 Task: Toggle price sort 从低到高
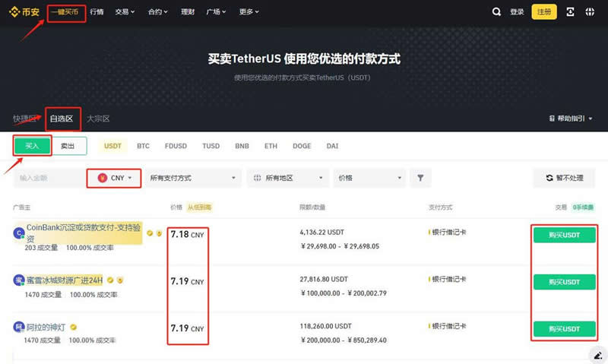(x=199, y=207)
